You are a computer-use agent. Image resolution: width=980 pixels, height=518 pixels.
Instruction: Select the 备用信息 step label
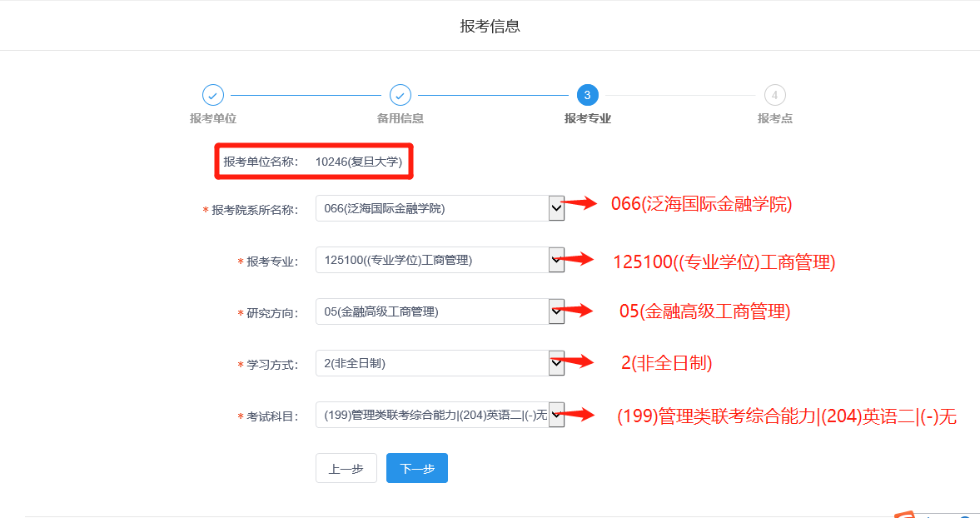(400, 118)
